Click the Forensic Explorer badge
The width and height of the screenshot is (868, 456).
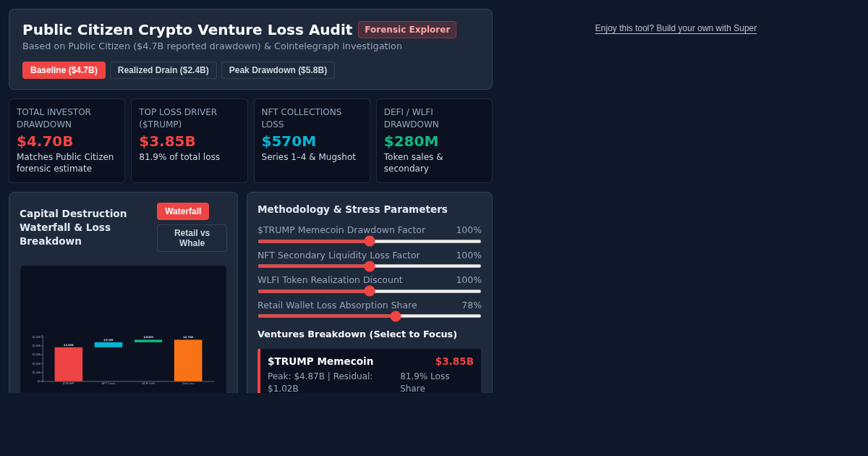point(407,30)
